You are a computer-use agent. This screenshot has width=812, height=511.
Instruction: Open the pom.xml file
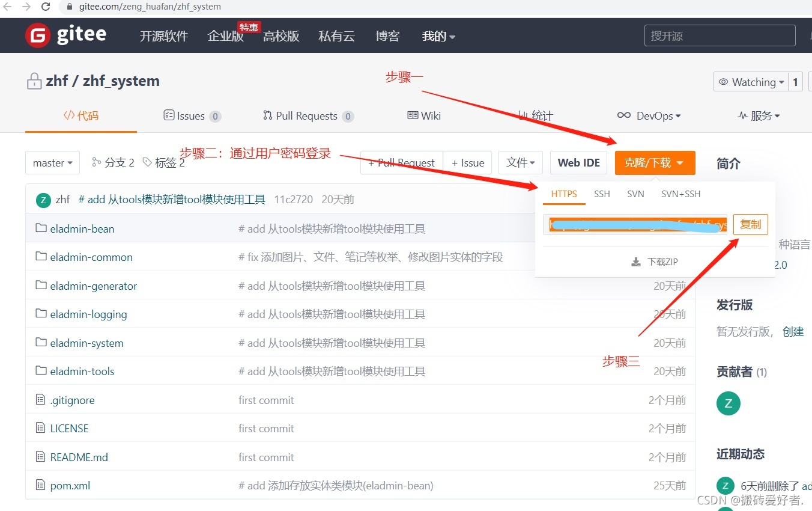[x=70, y=485]
